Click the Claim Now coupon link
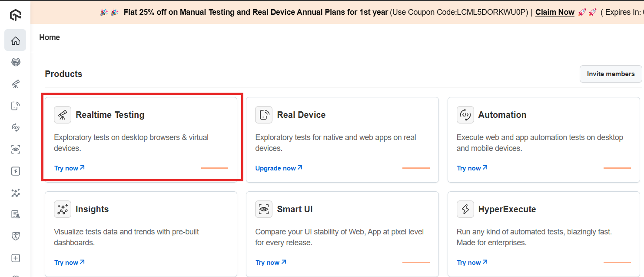Image resolution: width=644 pixels, height=277 pixels. coord(554,12)
